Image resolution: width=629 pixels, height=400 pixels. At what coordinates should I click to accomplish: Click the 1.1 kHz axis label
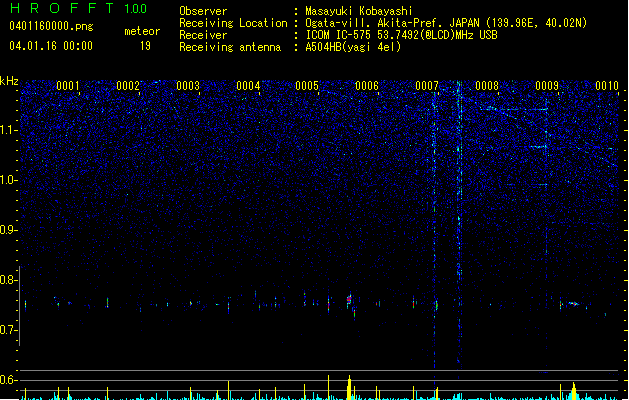pyautogui.click(x=9, y=130)
